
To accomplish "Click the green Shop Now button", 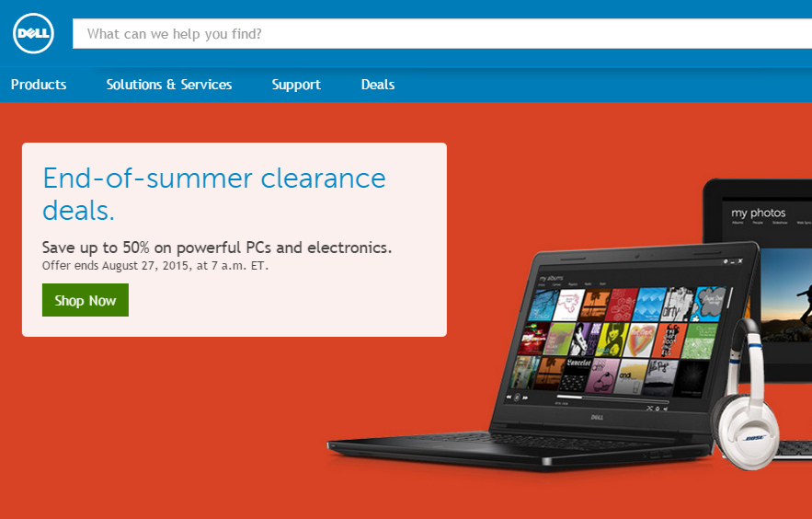I will (x=86, y=300).
